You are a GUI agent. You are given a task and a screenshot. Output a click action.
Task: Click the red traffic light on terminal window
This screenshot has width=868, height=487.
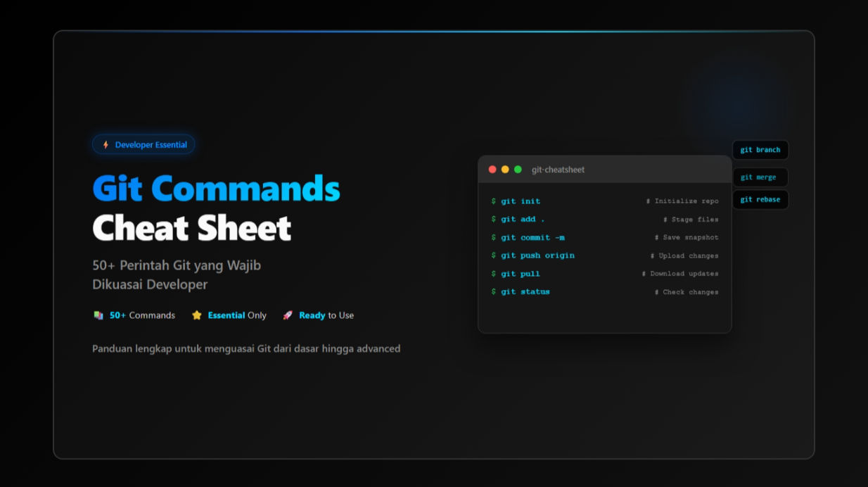492,169
